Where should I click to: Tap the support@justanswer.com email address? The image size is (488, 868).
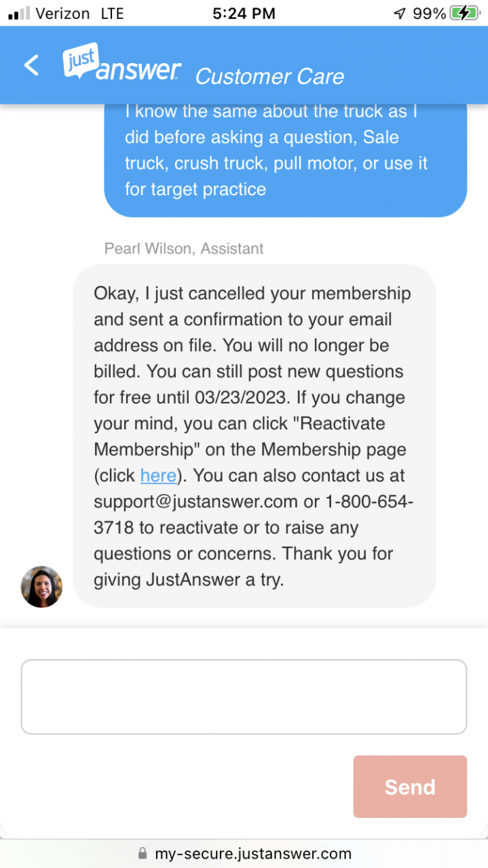pos(196,502)
